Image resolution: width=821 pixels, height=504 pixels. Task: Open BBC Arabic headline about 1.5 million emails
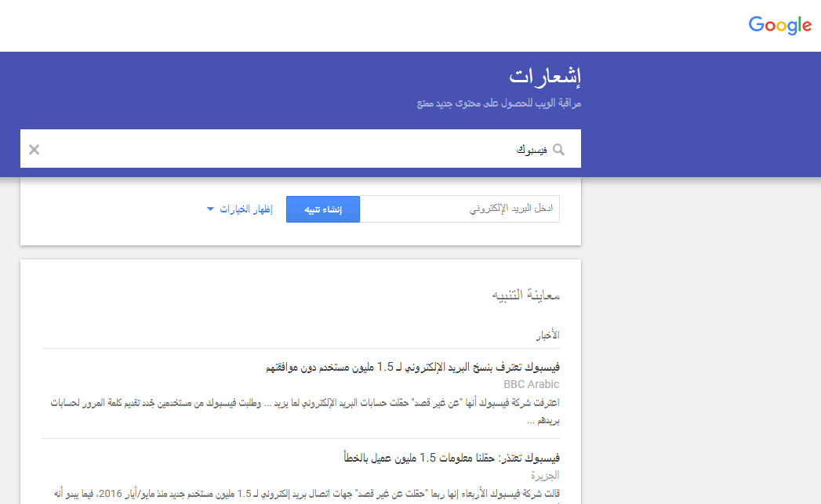tap(412, 367)
